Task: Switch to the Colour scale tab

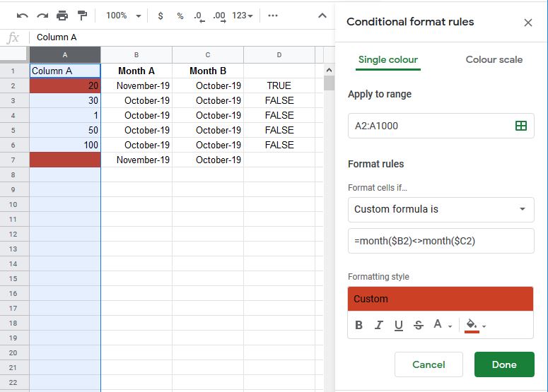Action: [494, 60]
